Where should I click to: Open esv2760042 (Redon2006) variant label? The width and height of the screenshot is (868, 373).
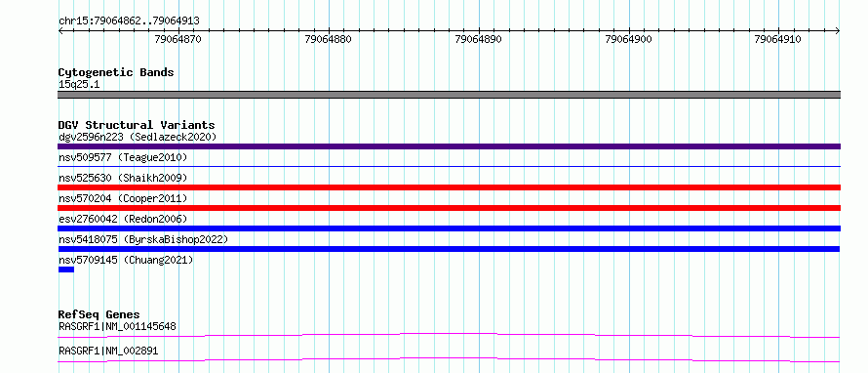pos(123,219)
